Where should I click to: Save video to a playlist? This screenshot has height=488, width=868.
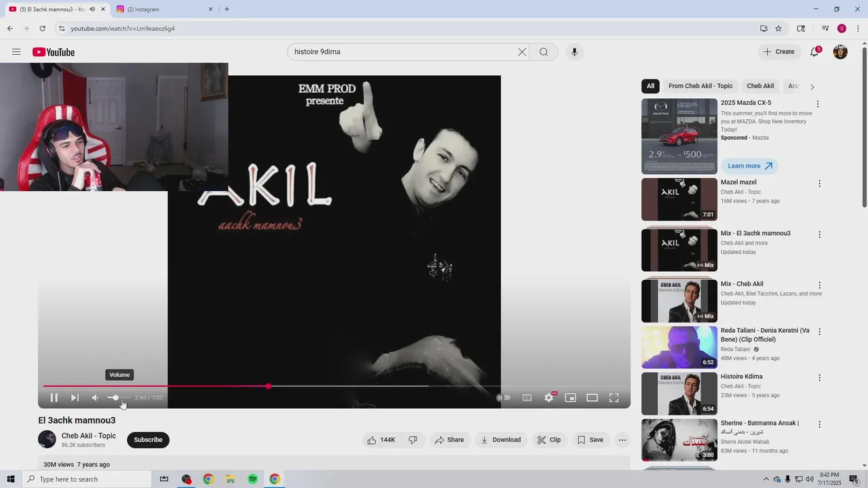590,440
